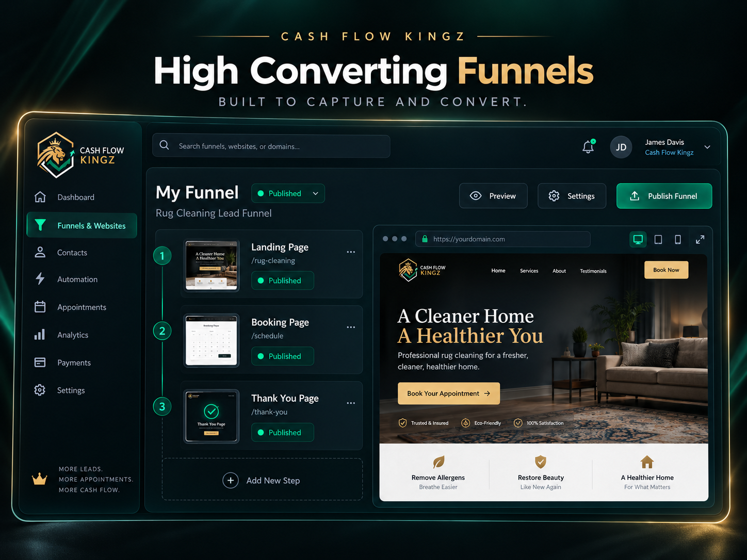Click the Publish Funnel button
747x560 pixels.
pyautogui.click(x=664, y=196)
